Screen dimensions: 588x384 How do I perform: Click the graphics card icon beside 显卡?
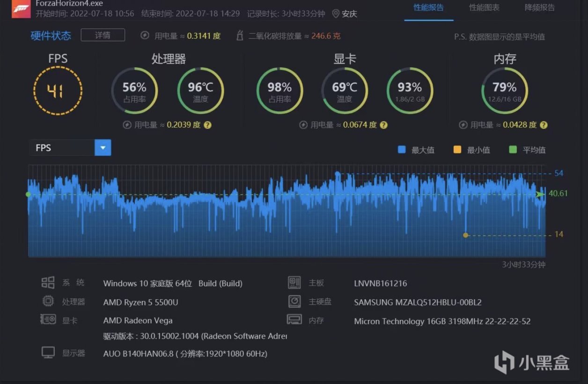[x=48, y=320]
